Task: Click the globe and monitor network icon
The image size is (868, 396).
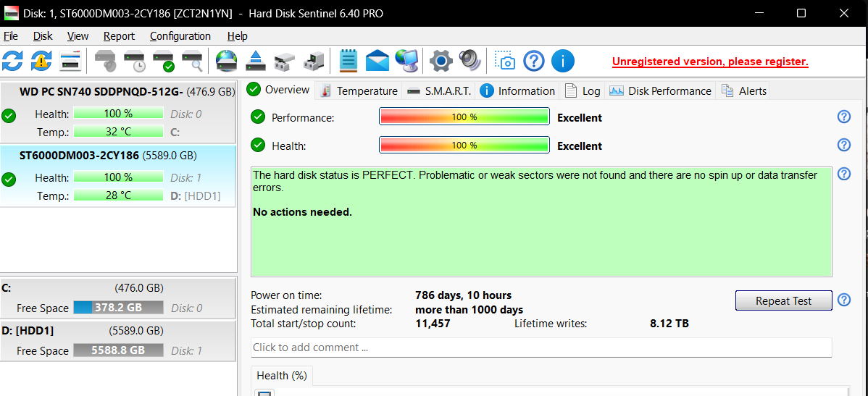Action: pos(407,60)
